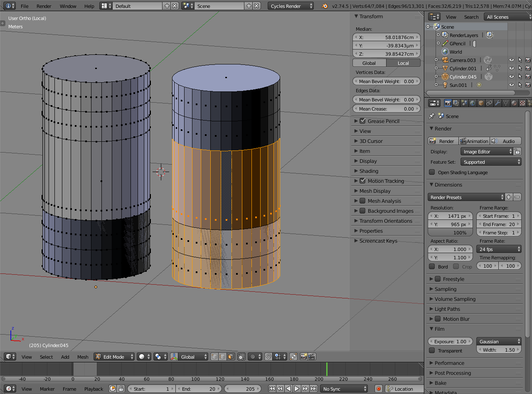This screenshot has height=394, width=532.
Task: Enable the Bord border checkbox
Action: 432,266
